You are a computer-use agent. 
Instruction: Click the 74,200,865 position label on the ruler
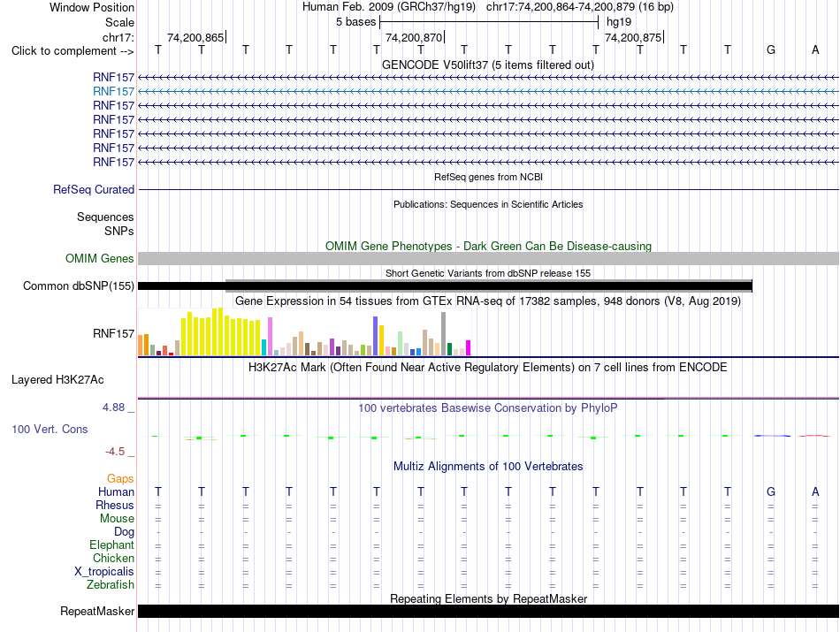tap(195, 37)
